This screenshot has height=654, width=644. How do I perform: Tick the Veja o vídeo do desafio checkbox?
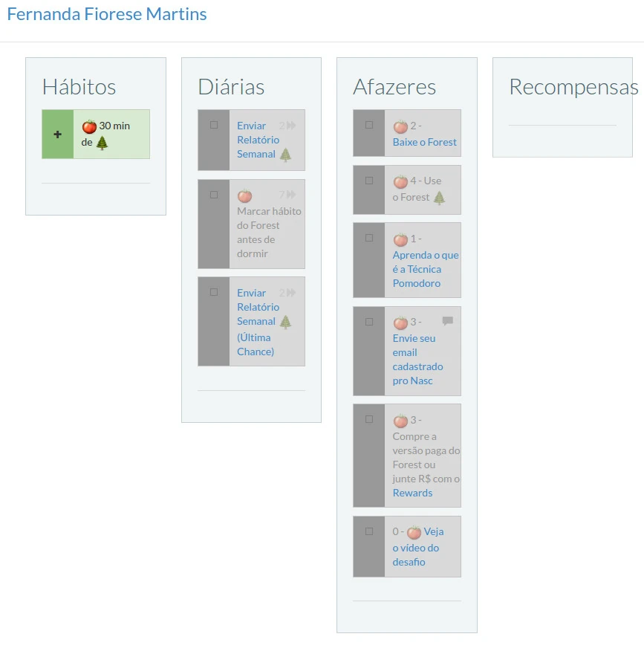click(369, 531)
